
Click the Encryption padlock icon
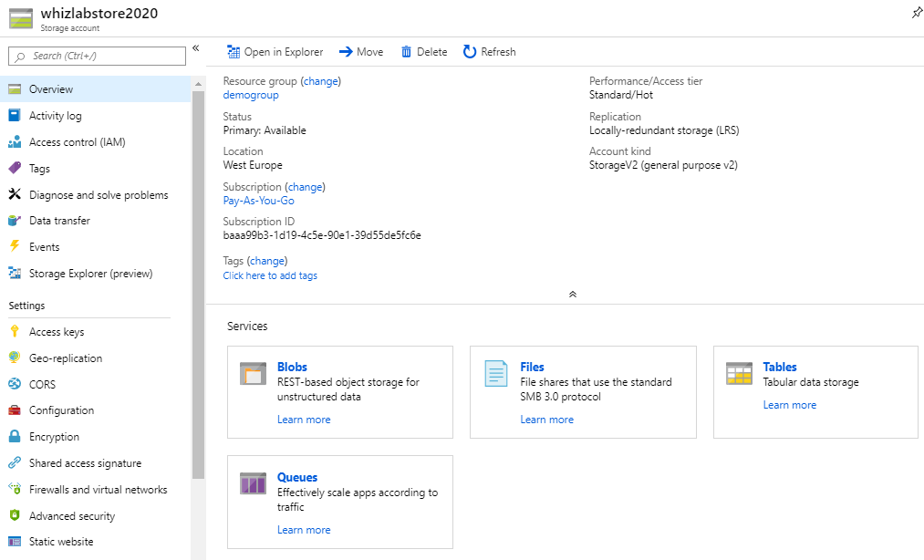point(15,436)
